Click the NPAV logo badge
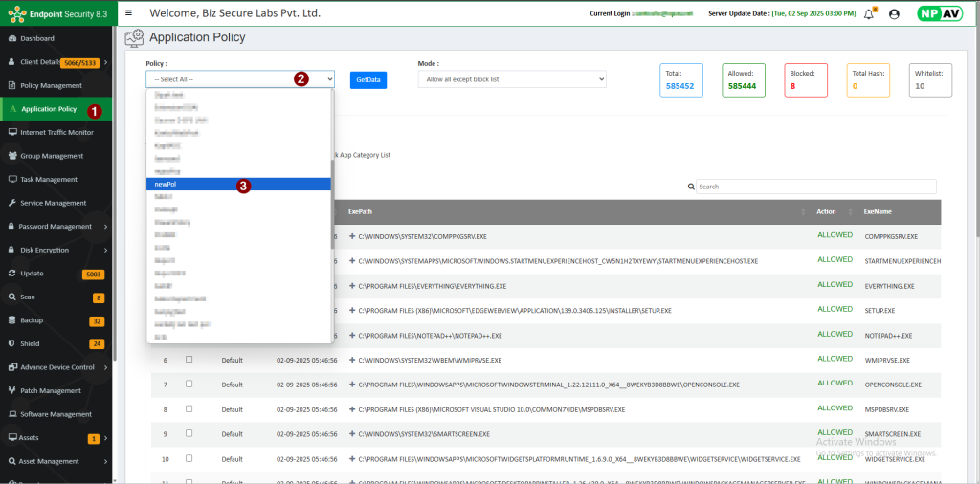The image size is (980, 484). [x=940, y=14]
